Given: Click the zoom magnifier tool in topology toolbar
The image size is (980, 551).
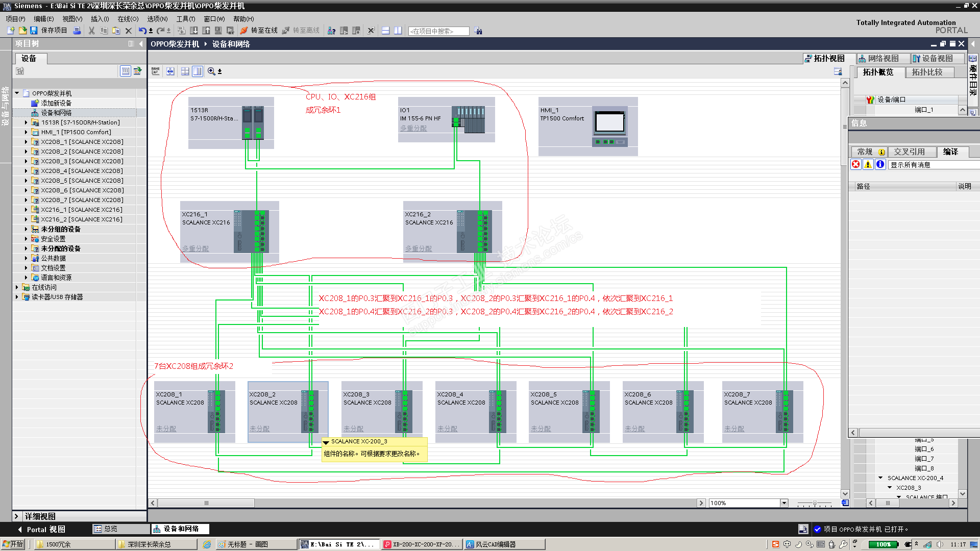Looking at the screenshot, I should (x=211, y=71).
